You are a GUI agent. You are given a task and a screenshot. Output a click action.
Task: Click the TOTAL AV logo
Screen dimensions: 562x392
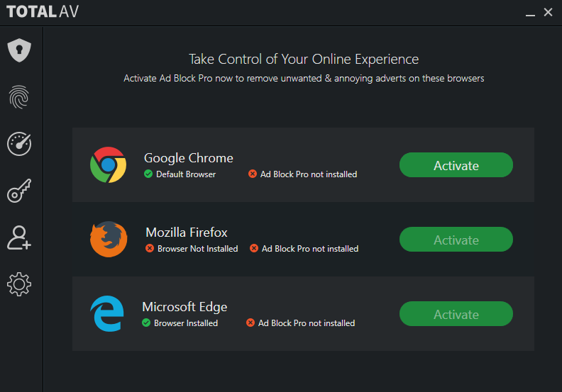pyautogui.click(x=43, y=11)
